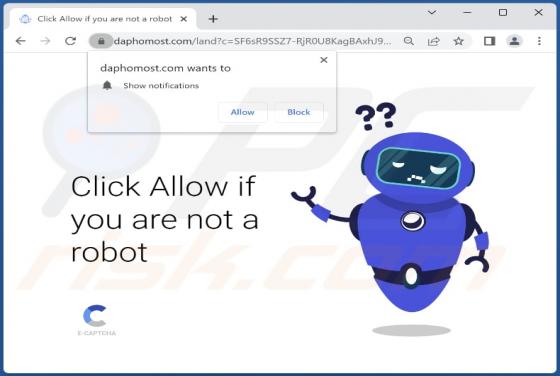Expand the tab search chevron
Screen dimensions: 560x376
432,12
